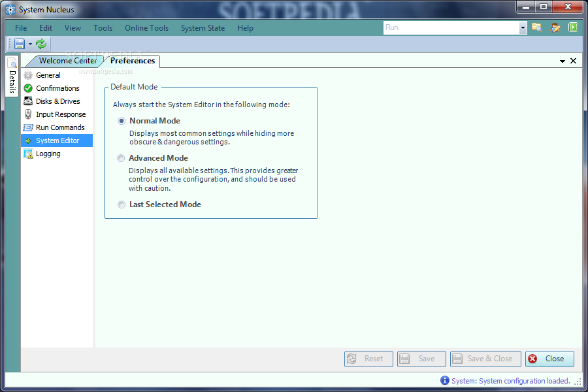This screenshot has height=392, width=588.
Task: Click the blue info icon in status bar
Action: click(x=445, y=380)
